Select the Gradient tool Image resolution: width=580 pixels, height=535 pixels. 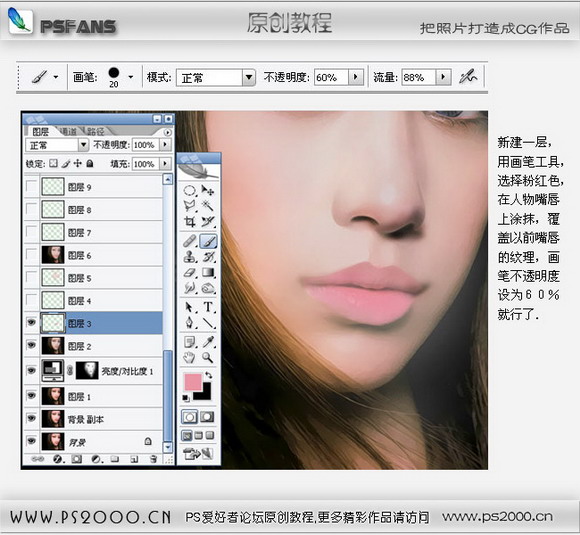click(208, 273)
